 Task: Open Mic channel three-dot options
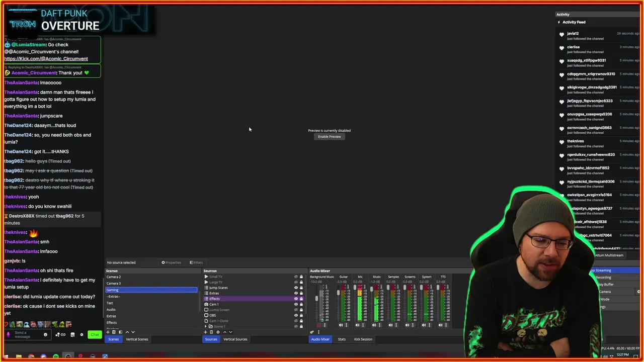coord(363,325)
